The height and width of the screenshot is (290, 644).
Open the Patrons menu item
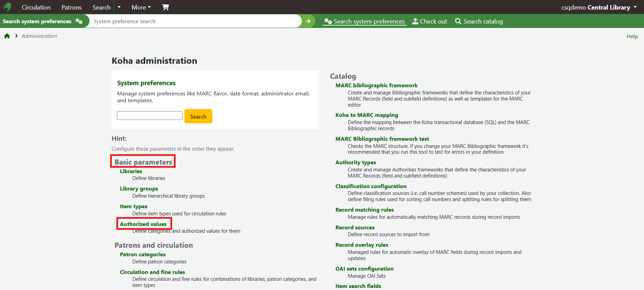click(71, 7)
